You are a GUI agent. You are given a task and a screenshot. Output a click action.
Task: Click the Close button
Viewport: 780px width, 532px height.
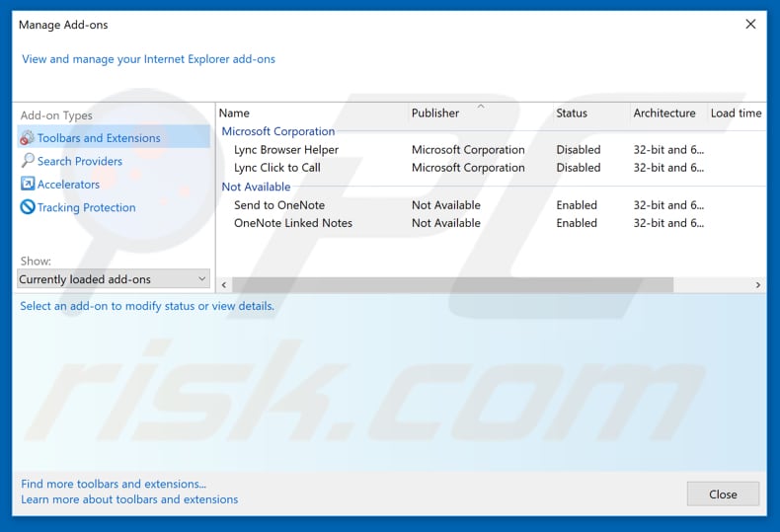723,494
